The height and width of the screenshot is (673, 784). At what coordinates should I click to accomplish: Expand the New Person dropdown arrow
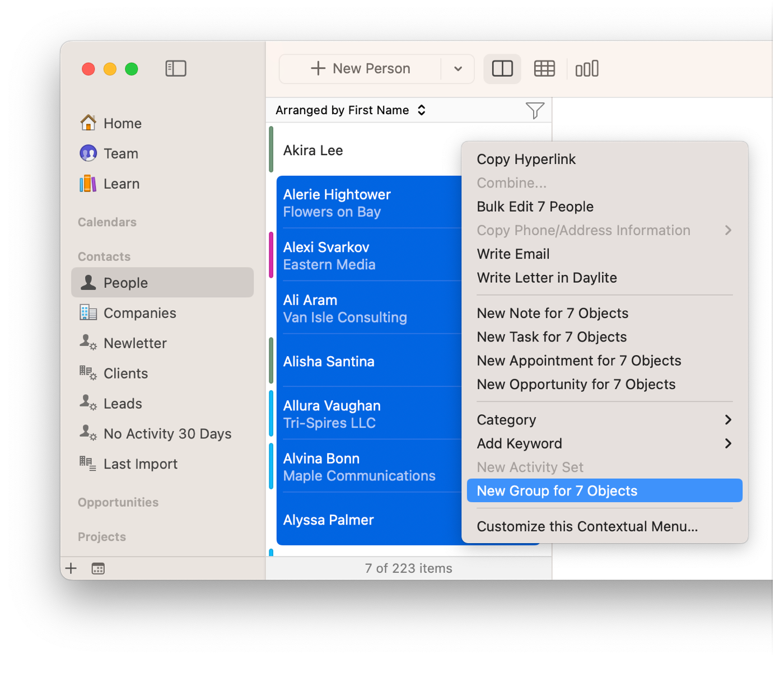point(458,69)
